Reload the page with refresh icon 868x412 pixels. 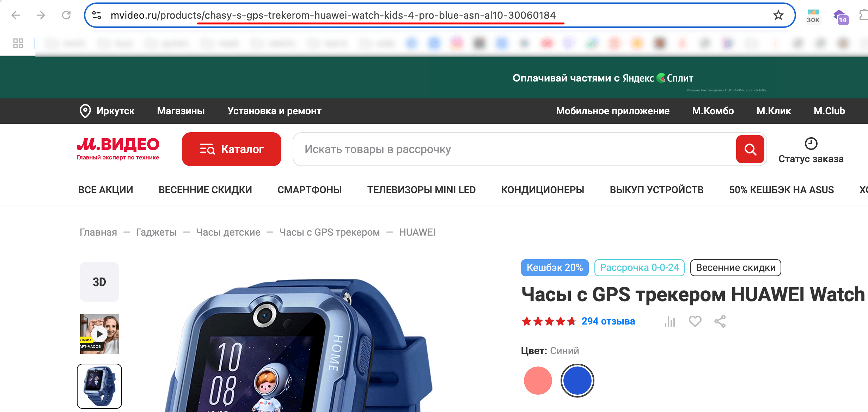66,15
